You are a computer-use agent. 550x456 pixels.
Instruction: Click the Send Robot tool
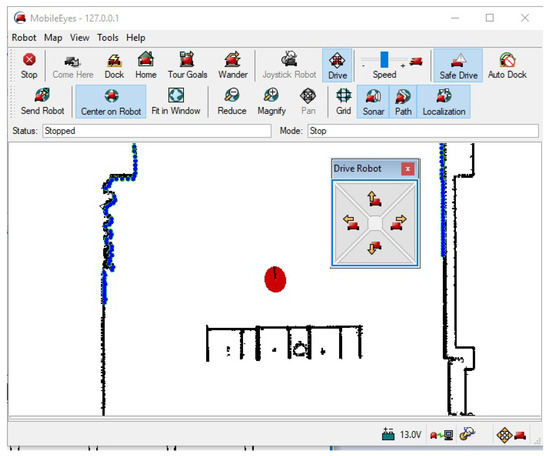tap(42, 101)
